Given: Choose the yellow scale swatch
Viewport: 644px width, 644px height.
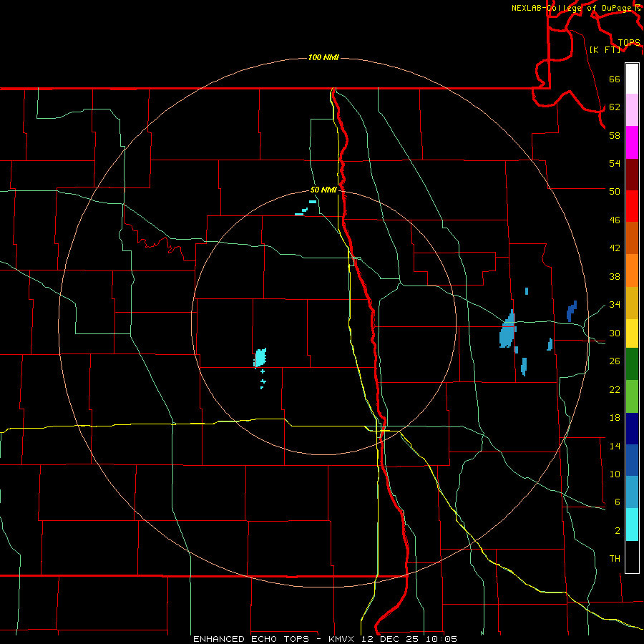Looking at the screenshot, I should pyautogui.click(x=632, y=333).
